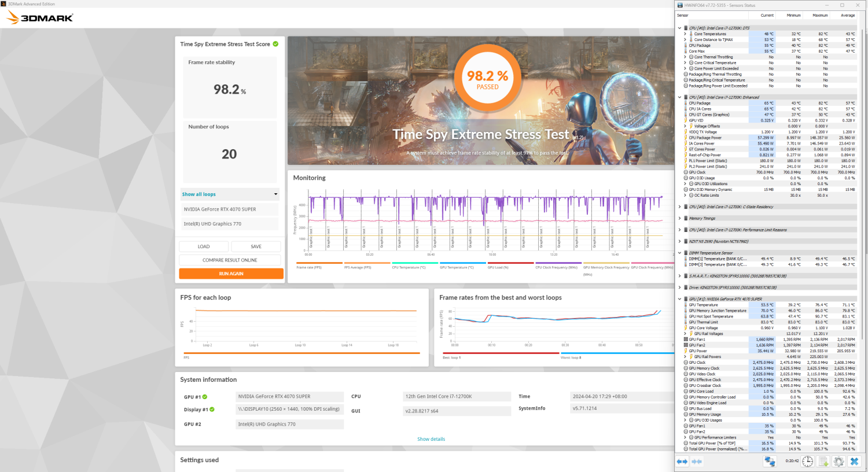Click the green check next to Display #1
This screenshot has width=868, height=472.
212,410
